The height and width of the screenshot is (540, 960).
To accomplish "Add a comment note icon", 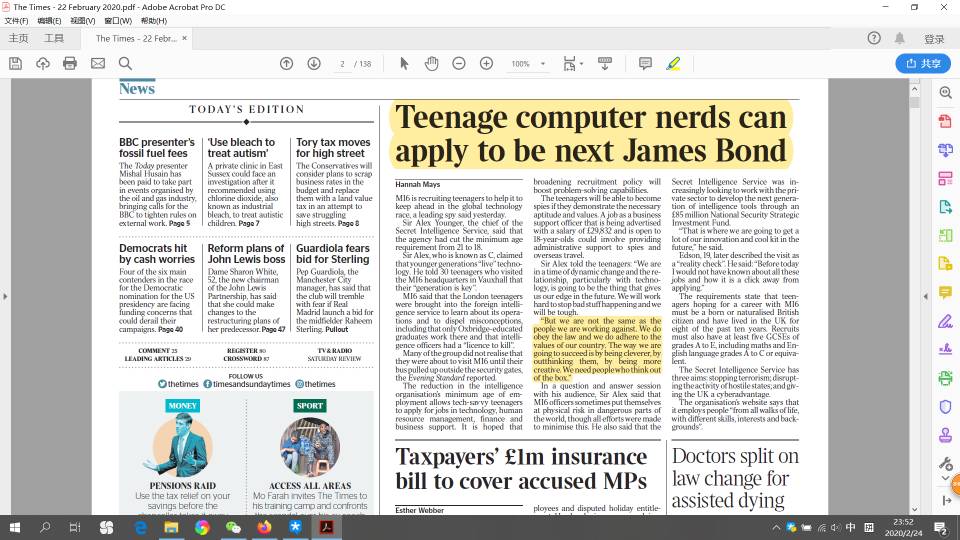I will tap(645, 63).
